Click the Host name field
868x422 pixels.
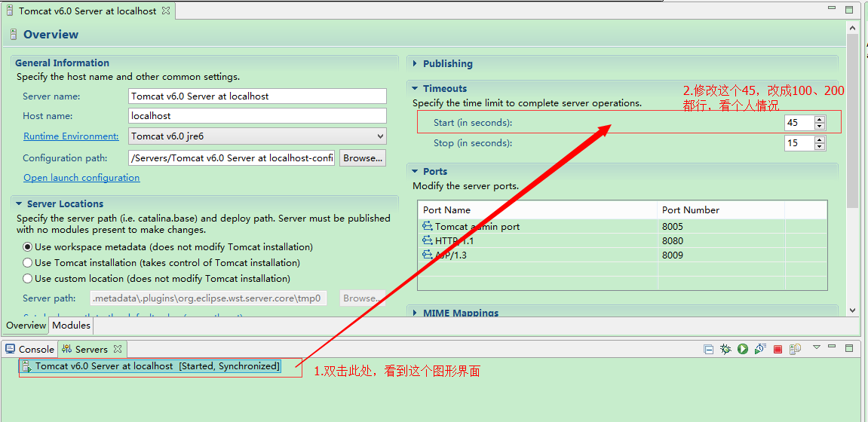coord(257,116)
